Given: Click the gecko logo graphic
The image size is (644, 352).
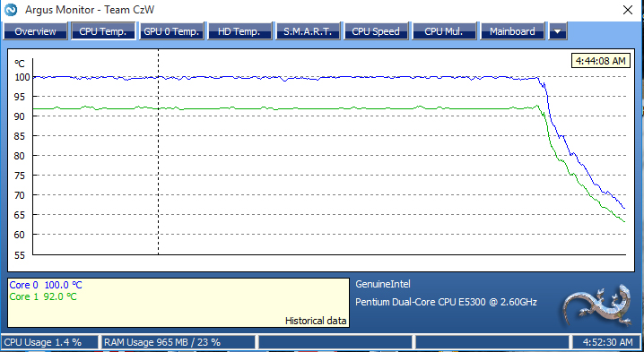Looking at the screenshot, I should point(597,305).
